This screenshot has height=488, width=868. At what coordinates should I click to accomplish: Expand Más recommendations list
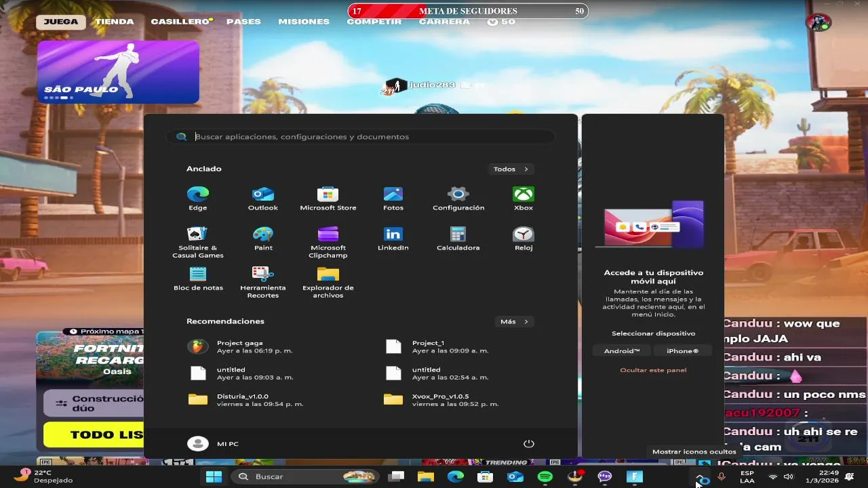514,321
